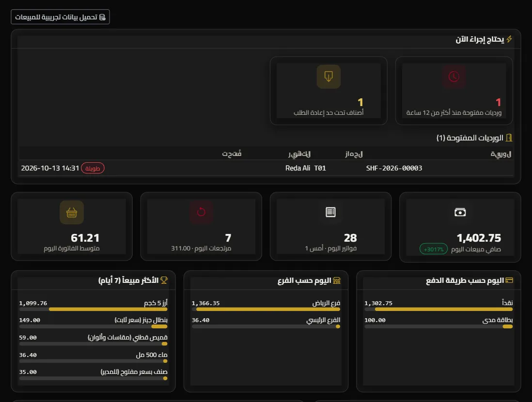Click Riyadh branch amount 1,366.35
Image resolution: width=532 pixels, height=402 pixels.
(x=205, y=303)
